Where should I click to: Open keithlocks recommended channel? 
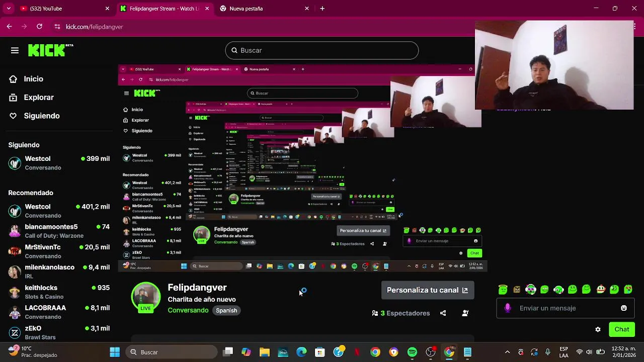tap(59, 292)
